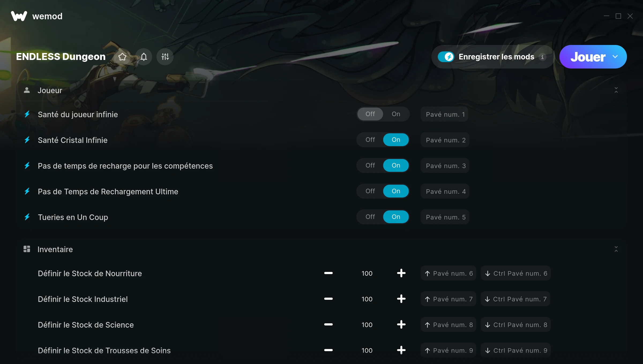Favorite ENDLESS Dungeon with the star icon

(122, 57)
